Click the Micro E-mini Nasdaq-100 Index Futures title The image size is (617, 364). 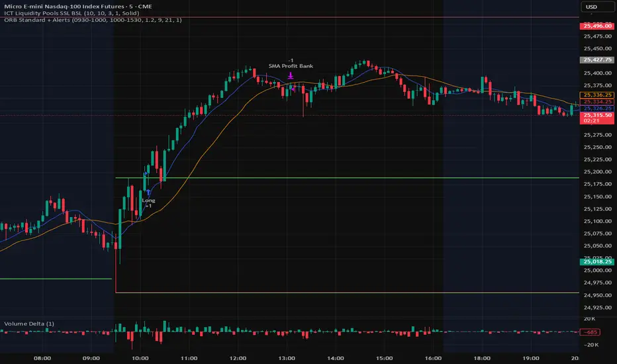coord(78,7)
